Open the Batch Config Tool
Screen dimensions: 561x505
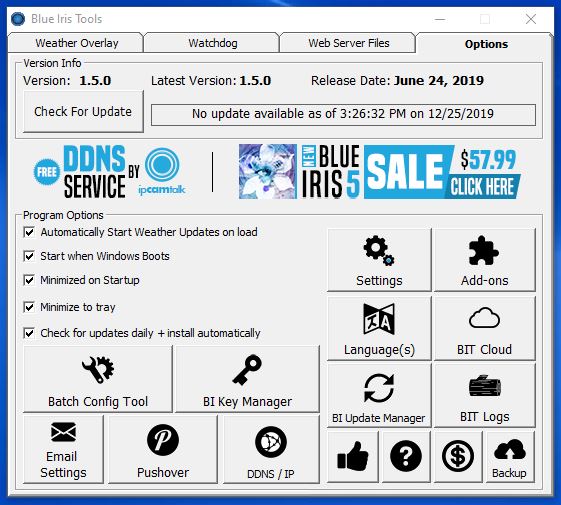coord(98,379)
